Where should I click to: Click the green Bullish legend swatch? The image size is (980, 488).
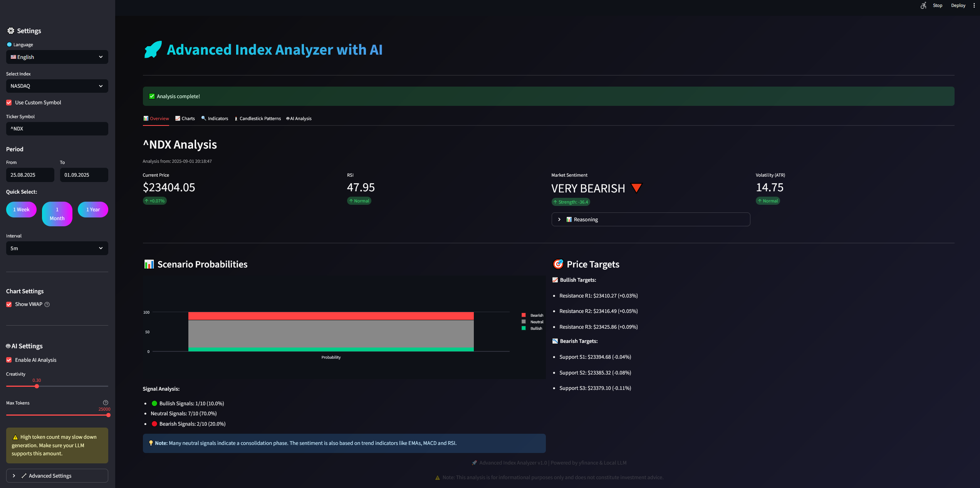click(524, 328)
